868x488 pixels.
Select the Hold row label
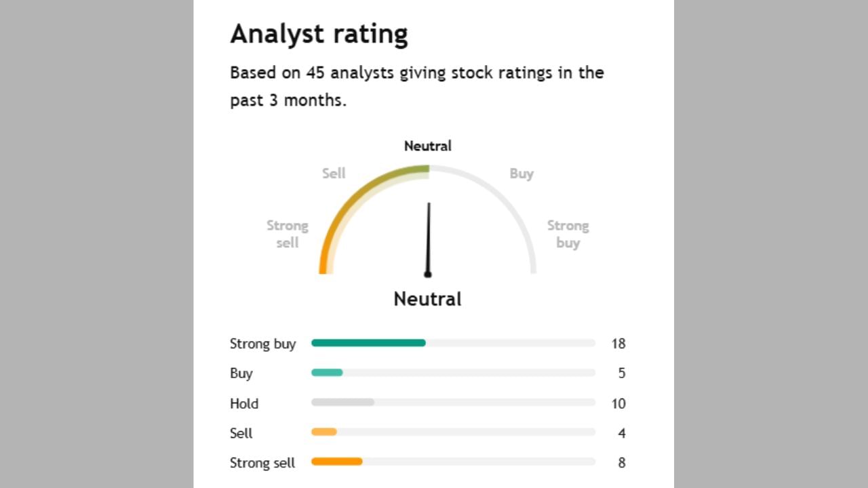pos(244,403)
